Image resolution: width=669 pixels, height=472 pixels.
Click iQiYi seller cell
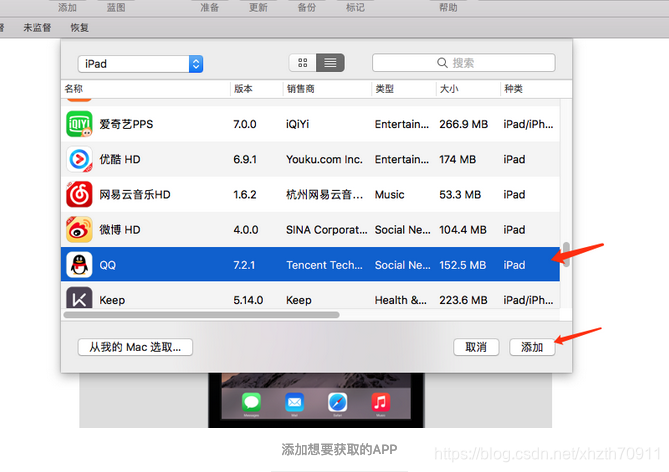297,124
